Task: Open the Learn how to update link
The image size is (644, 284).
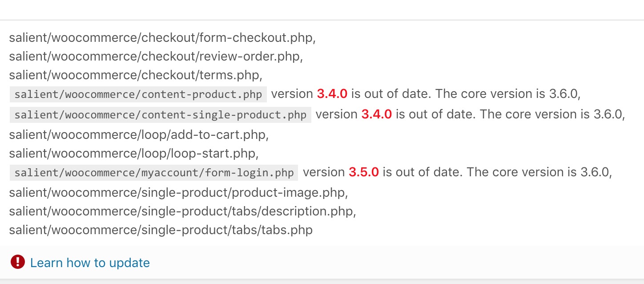Action: click(x=90, y=263)
